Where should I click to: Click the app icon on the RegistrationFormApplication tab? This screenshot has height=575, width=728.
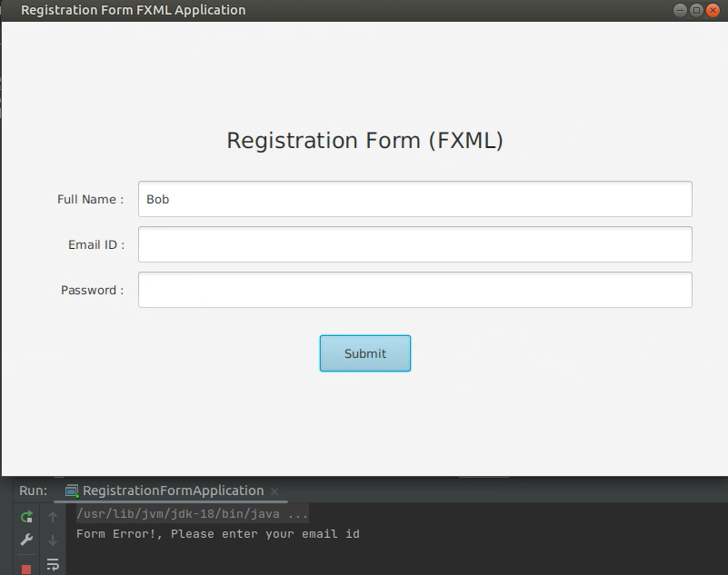(70, 491)
